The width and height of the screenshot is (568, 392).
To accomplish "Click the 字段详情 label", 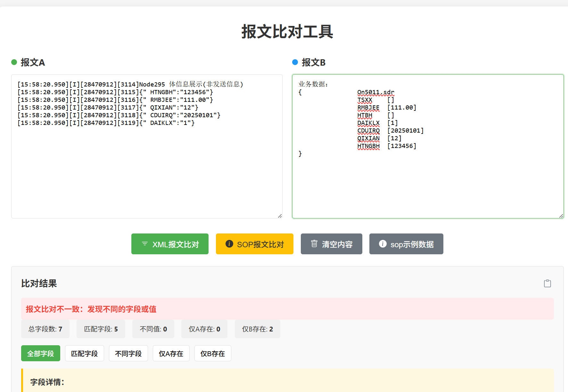I will (x=47, y=382).
